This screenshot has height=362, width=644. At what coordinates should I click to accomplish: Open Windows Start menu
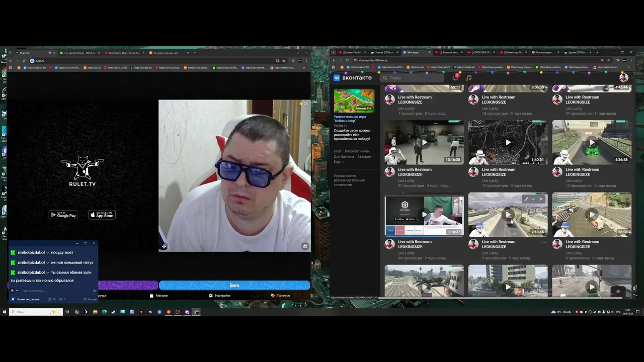pyautogui.click(x=4, y=312)
